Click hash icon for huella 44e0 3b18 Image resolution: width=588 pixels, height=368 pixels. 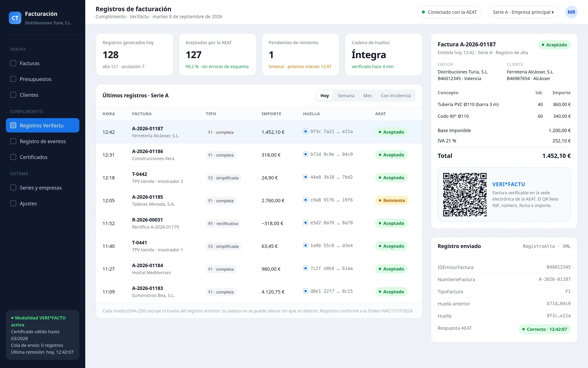tap(306, 177)
